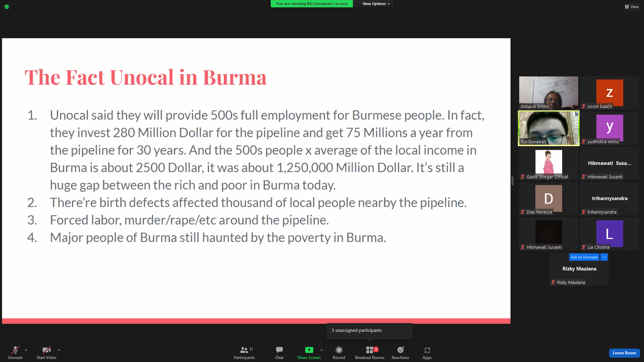Click the Unmute microphone icon
This screenshot has width=644, height=362.
click(15, 350)
